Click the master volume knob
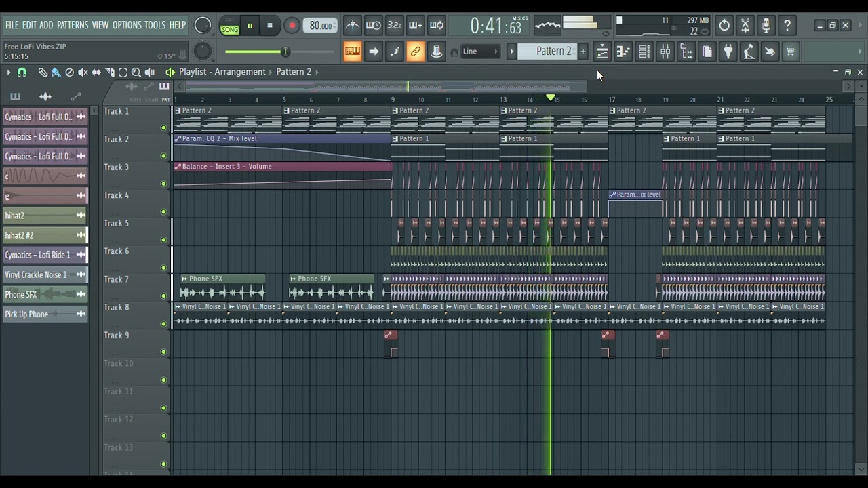 [x=203, y=26]
